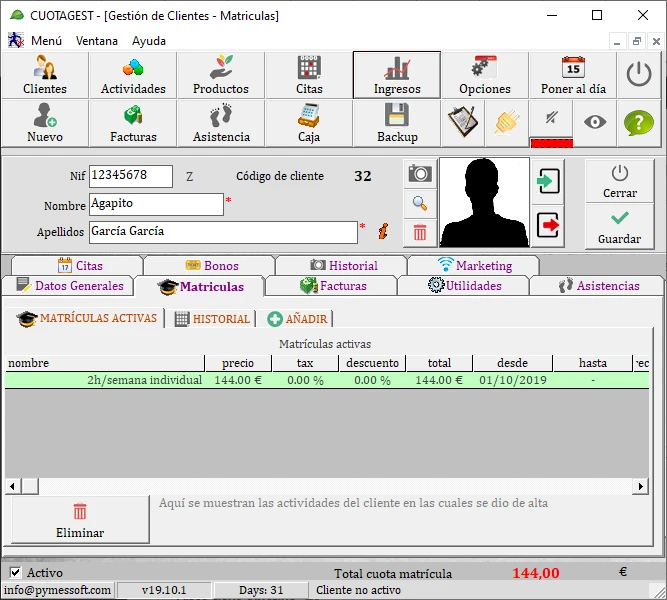Click the client silhouette photo

point(484,203)
